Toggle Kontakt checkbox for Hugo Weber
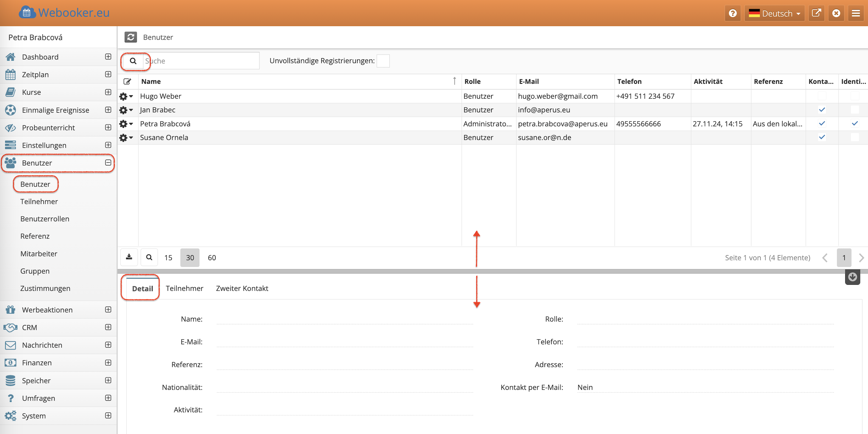The height and width of the screenshot is (434, 868). click(x=821, y=96)
